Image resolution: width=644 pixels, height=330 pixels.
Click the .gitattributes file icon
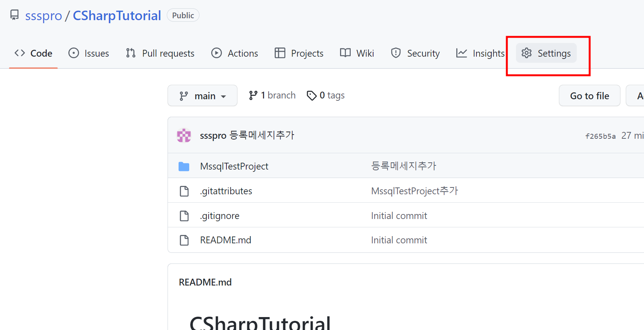[184, 191]
